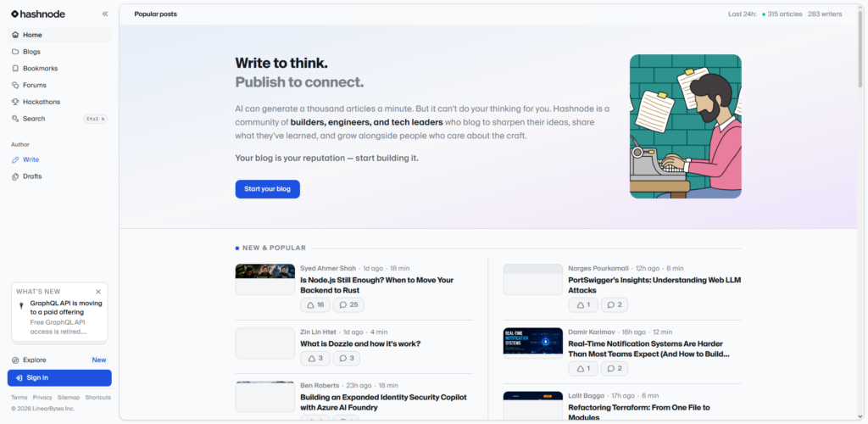Open Forums from the sidebar
Image resolution: width=868 pixels, height=424 pixels.
59,86
